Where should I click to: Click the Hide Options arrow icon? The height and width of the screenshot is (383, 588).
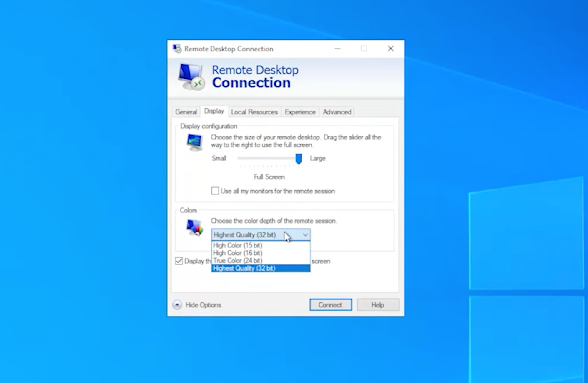pyautogui.click(x=177, y=305)
